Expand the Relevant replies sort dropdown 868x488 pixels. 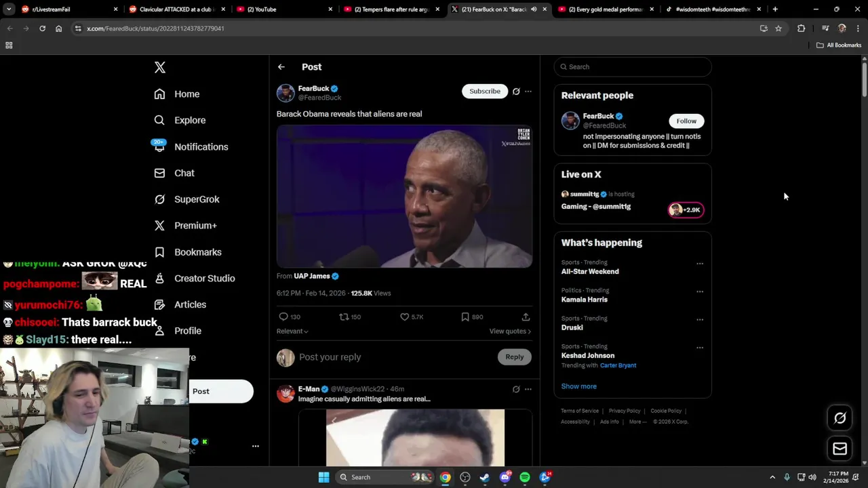coord(292,331)
